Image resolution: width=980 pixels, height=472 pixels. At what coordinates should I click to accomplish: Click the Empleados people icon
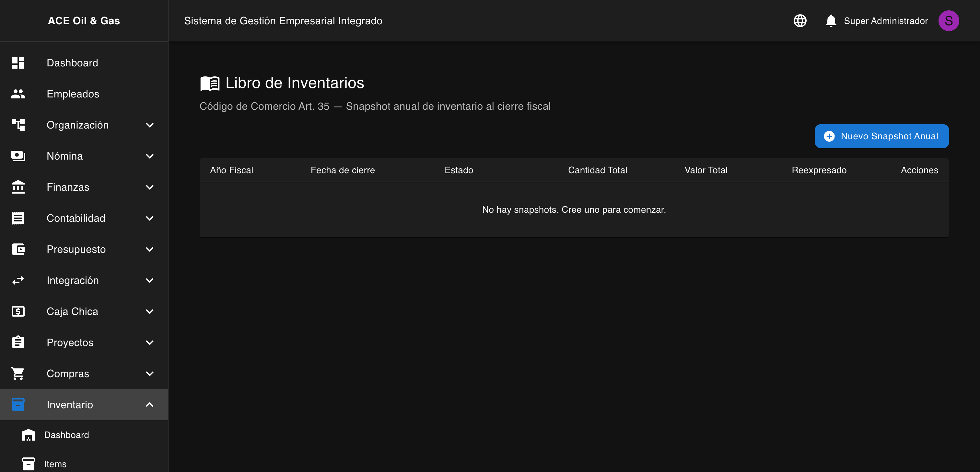pyautogui.click(x=18, y=94)
